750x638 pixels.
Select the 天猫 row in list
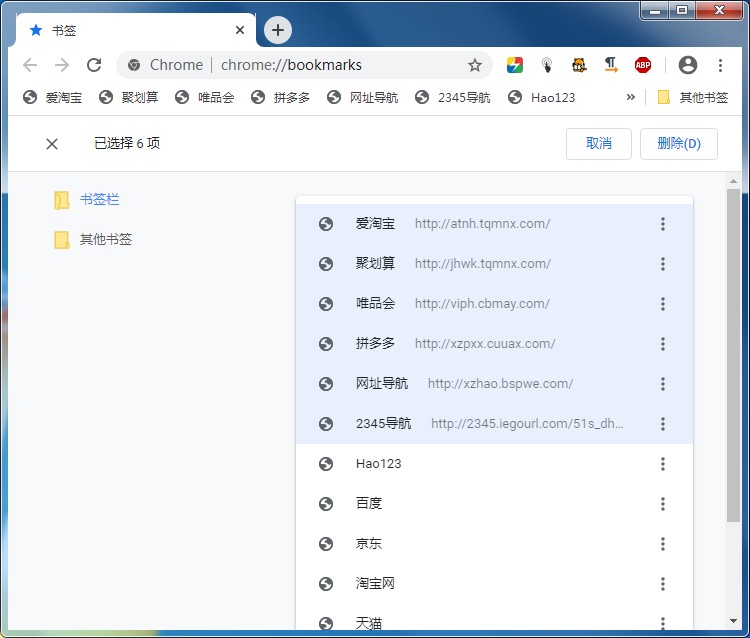[494, 617]
